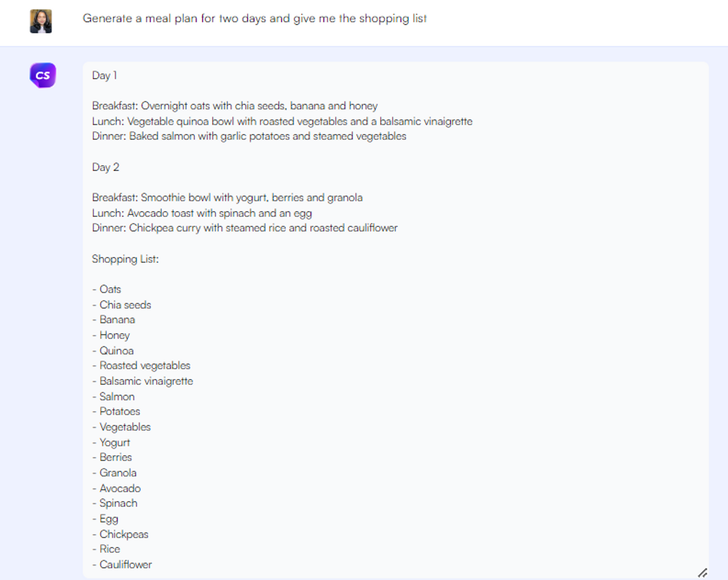Click the "Shopping List:" heading
The width and height of the screenshot is (728, 580).
(x=125, y=259)
